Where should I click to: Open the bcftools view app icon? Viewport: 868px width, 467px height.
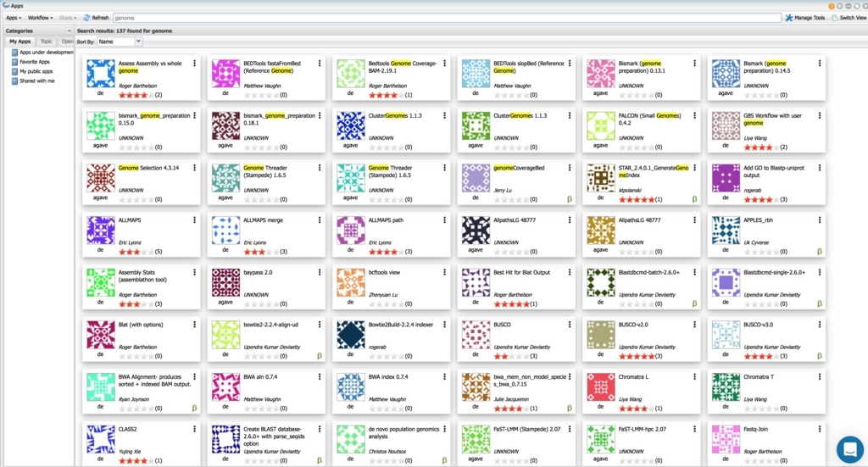[350, 282]
